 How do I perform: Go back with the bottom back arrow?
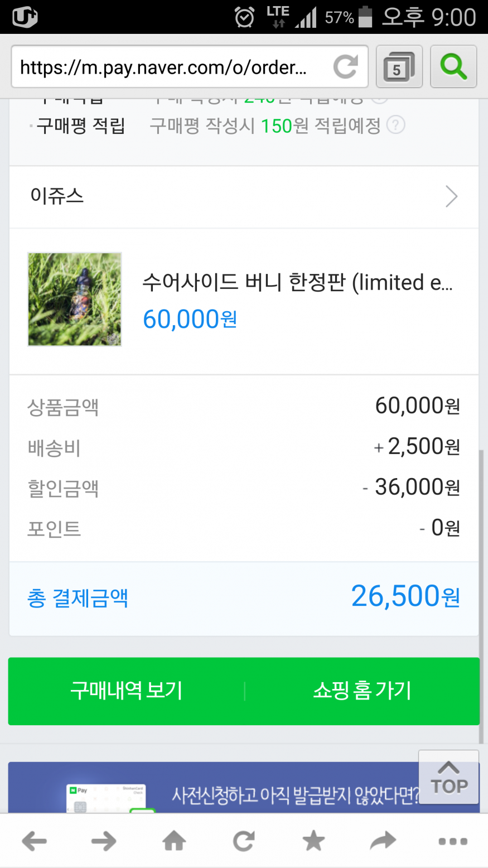tap(35, 841)
